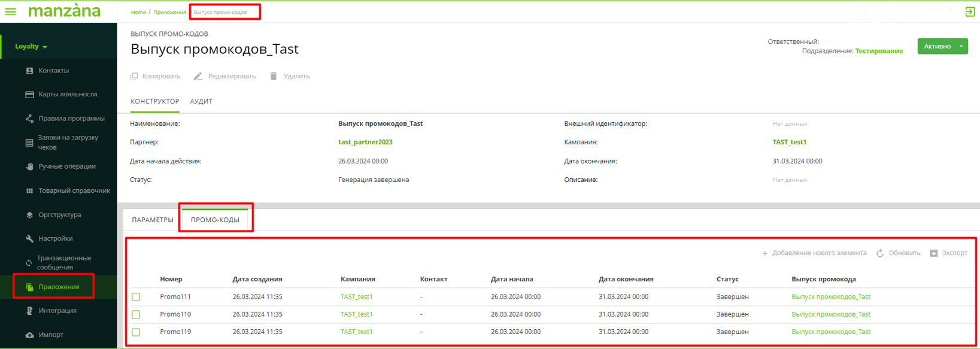Open the Активно status dropdown arrow
The width and height of the screenshot is (980, 349).
pos(961,46)
